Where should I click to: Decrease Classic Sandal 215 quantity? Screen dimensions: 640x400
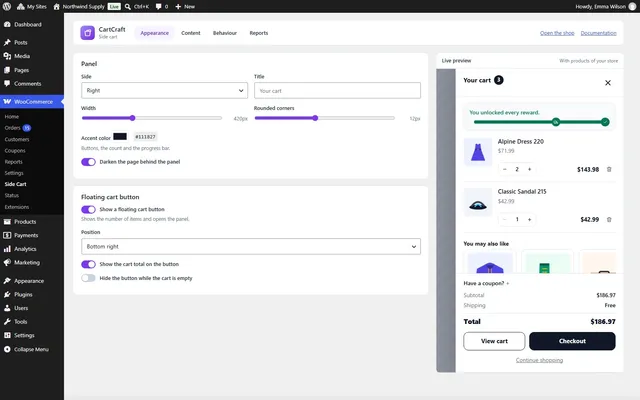[505, 220]
